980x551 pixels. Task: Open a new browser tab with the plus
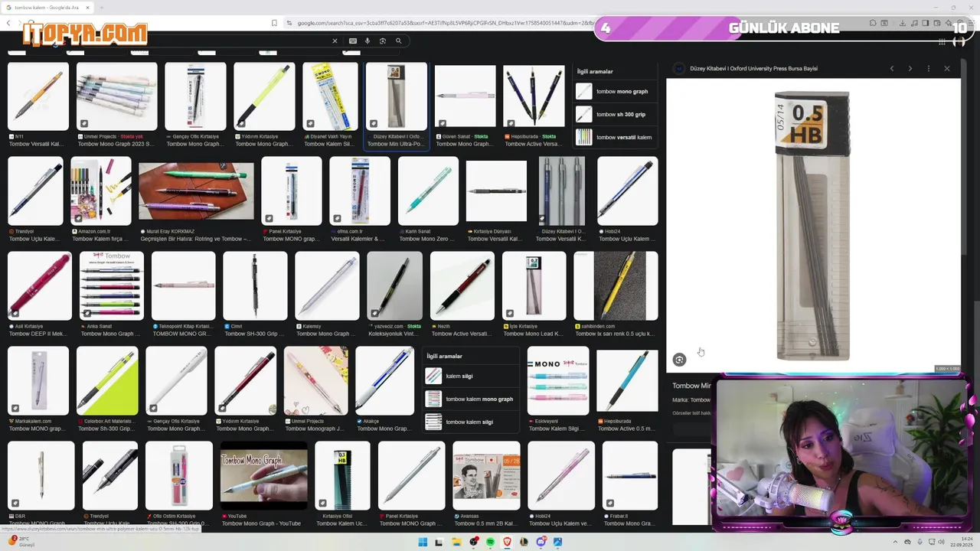[x=101, y=8]
